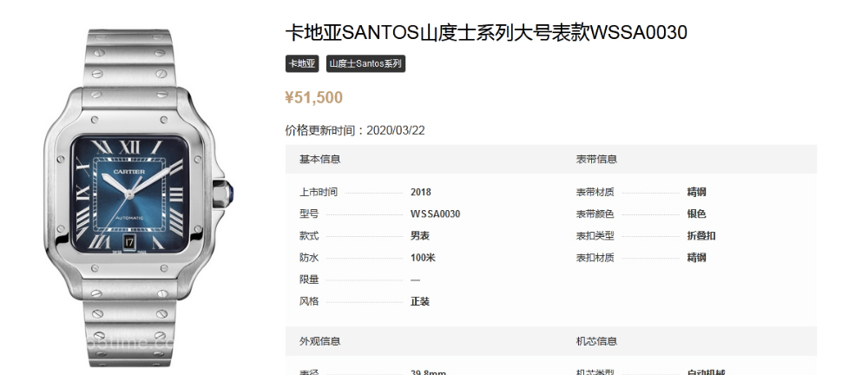Click the 上市时间 label
Image resolution: width=868 pixels, height=375 pixels.
tap(319, 192)
